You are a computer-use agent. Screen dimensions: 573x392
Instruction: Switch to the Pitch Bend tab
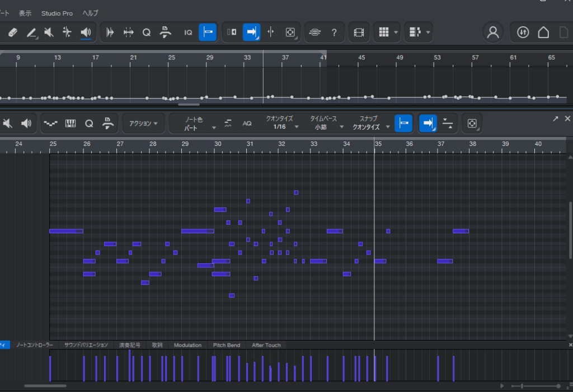coord(226,345)
